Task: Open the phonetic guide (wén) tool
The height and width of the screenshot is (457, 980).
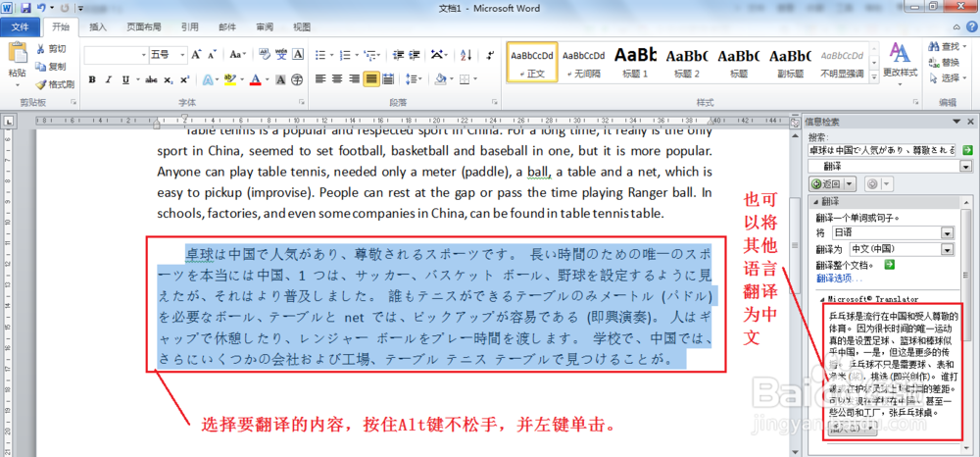Action: [282, 55]
